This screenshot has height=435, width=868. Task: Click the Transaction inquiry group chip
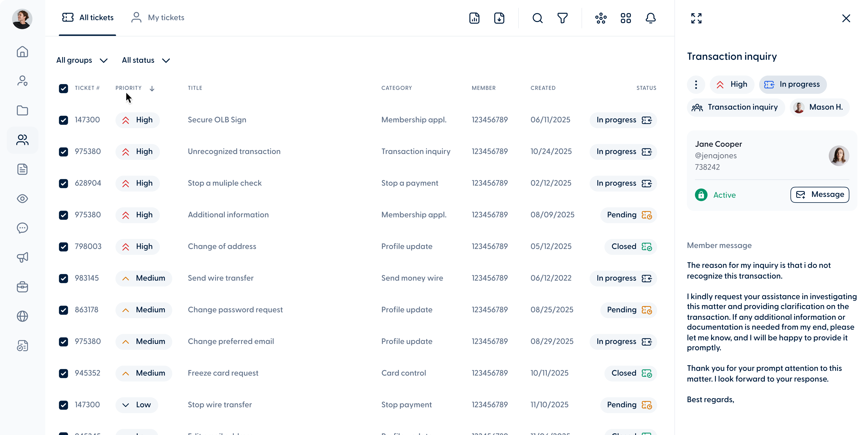pyautogui.click(x=736, y=108)
